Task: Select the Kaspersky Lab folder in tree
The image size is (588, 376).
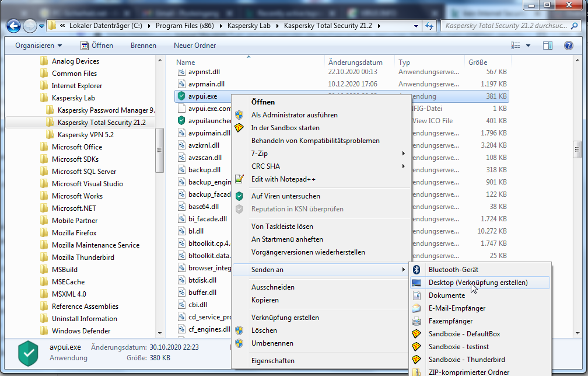Action: coord(73,98)
